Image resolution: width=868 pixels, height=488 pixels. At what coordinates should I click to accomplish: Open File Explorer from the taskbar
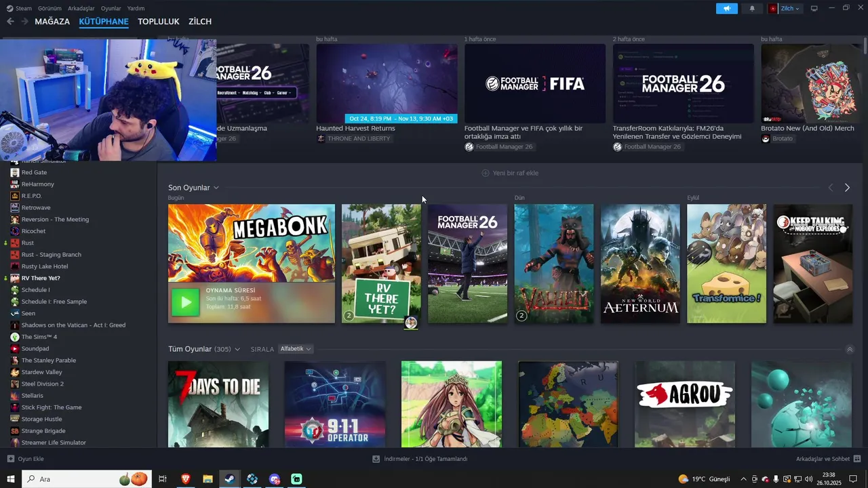point(208,479)
